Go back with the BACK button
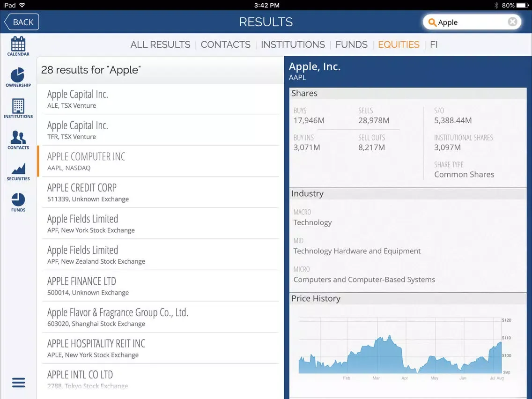Screen dimensions: 532x399 (x=22, y=22)
